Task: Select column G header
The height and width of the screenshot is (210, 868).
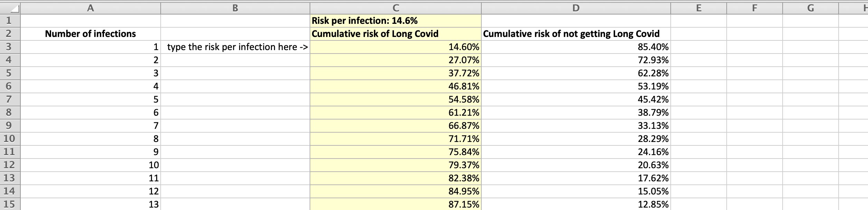Action: coord(810,8)
